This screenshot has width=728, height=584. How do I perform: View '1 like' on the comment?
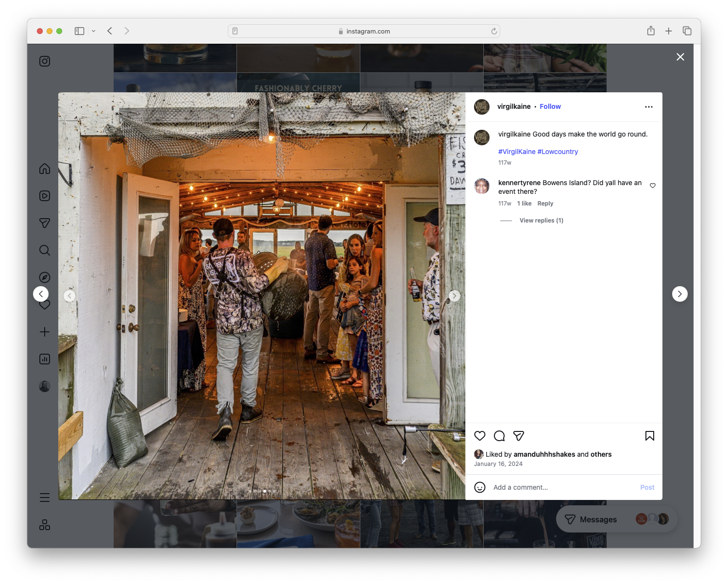click(525, 204)
